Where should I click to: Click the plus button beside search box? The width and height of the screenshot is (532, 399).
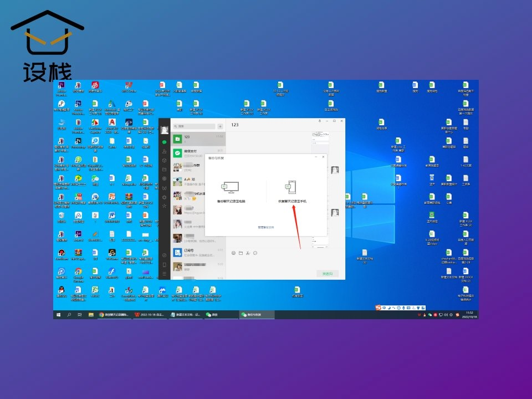point(220,126)
